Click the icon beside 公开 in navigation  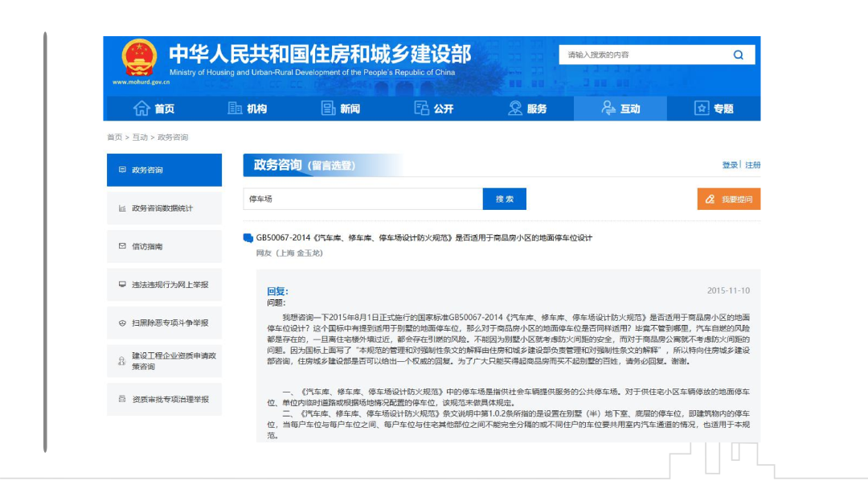click(422, 109)
